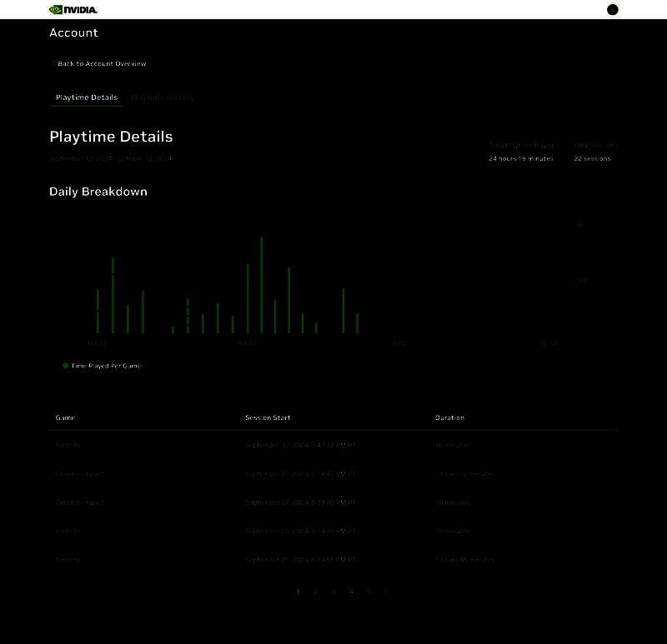
Task: Click the NVIDIA eye logo
Action: click(x=55, y=11)
